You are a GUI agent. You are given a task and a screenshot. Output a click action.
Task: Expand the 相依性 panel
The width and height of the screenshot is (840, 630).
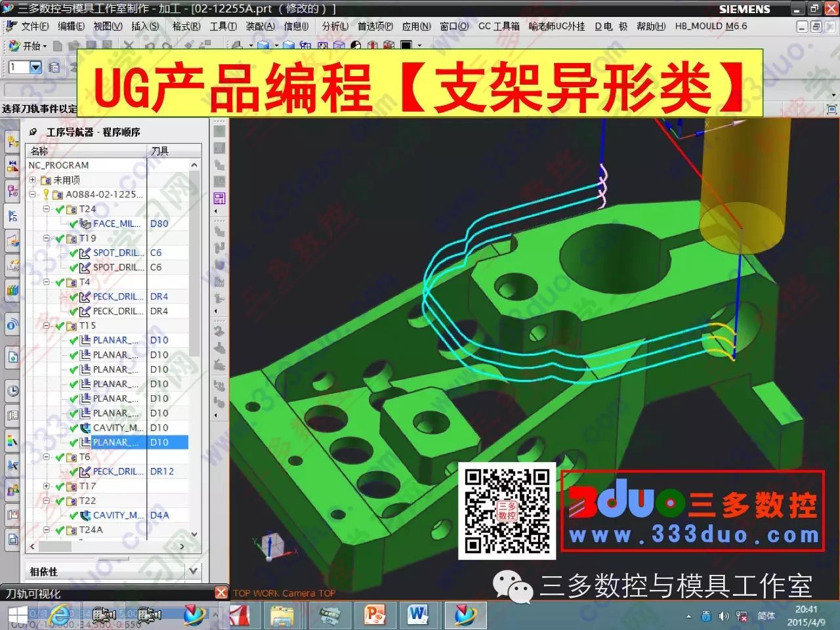(193, 571)
